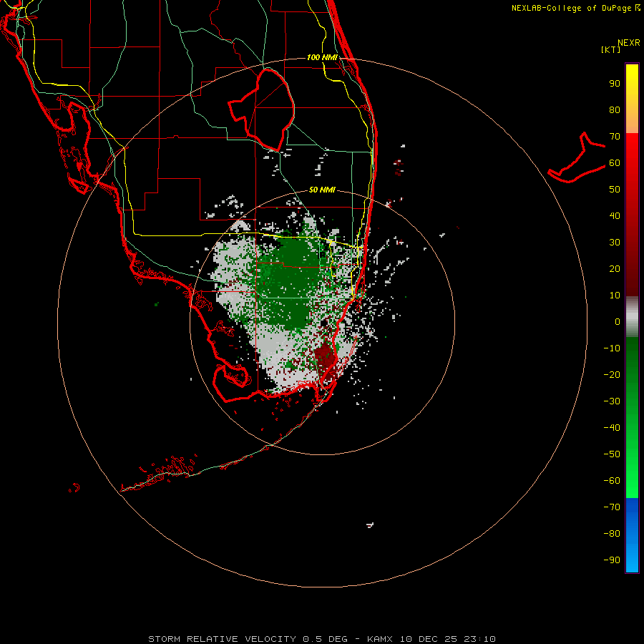This screenshot has height=644, width=644.
Task: Click the -90 value on the velocity scale
Action: pos(612,560)
